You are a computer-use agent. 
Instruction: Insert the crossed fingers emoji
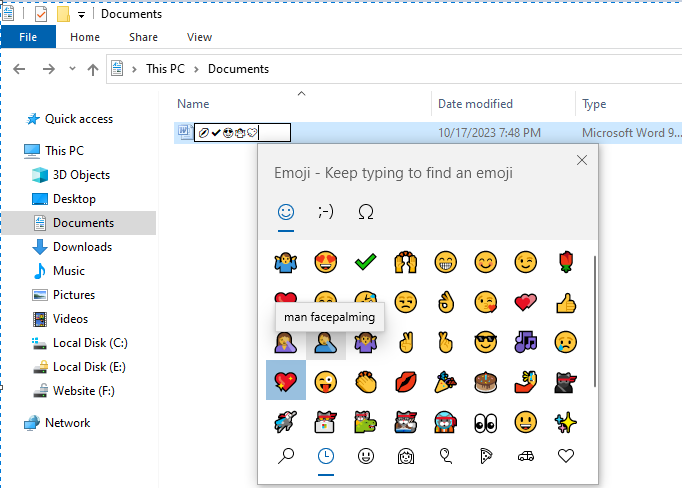[x=446, y=342]
